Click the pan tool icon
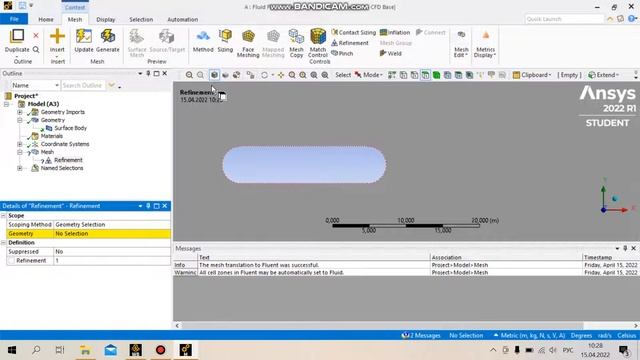640x360 pixels. coord(281,75)
